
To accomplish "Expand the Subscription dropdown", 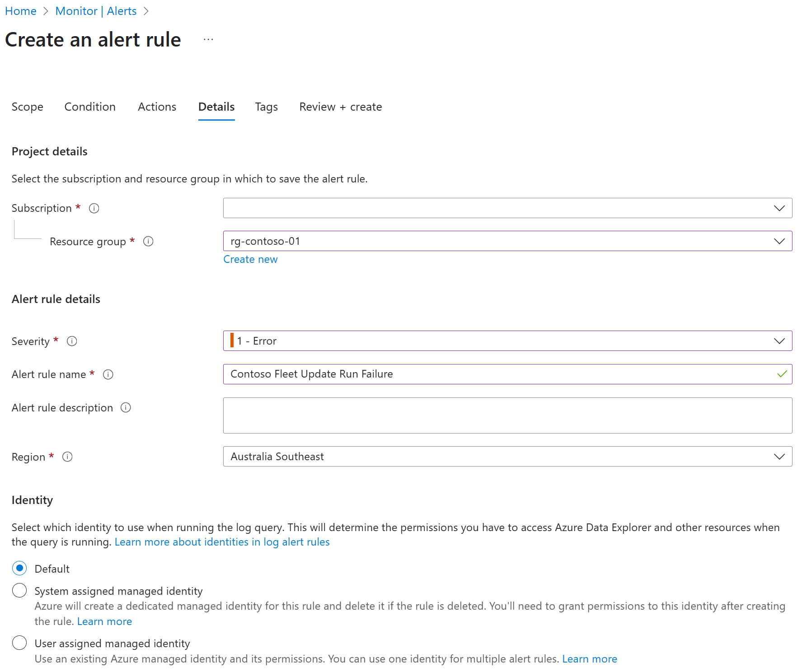I will (507, 208).
